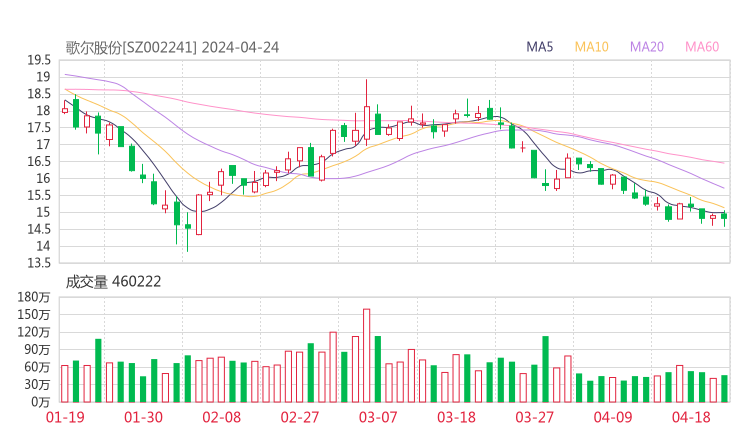This screenshot has height=440, width=740.
Task: Click the 03-07 date axis label
Action: click(378, 417)
